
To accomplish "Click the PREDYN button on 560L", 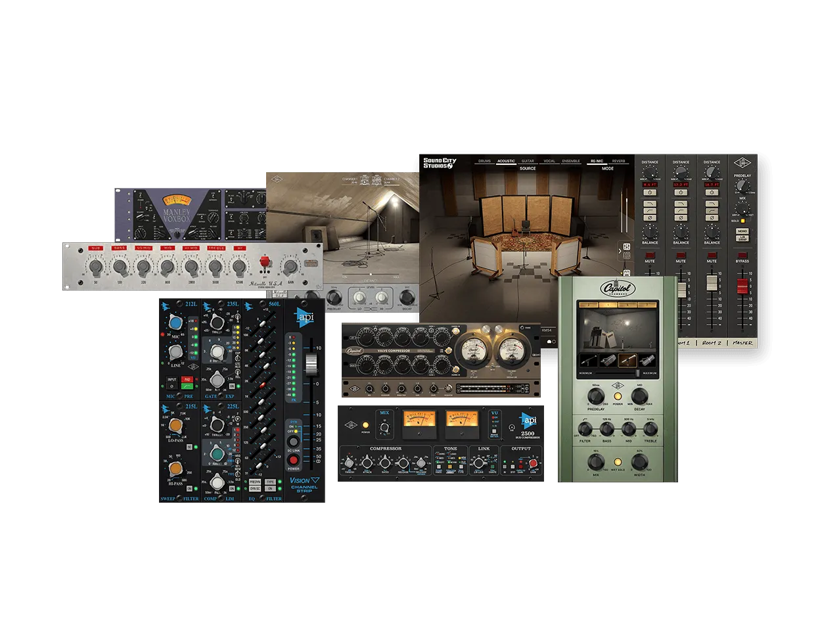I will (254, 482).
